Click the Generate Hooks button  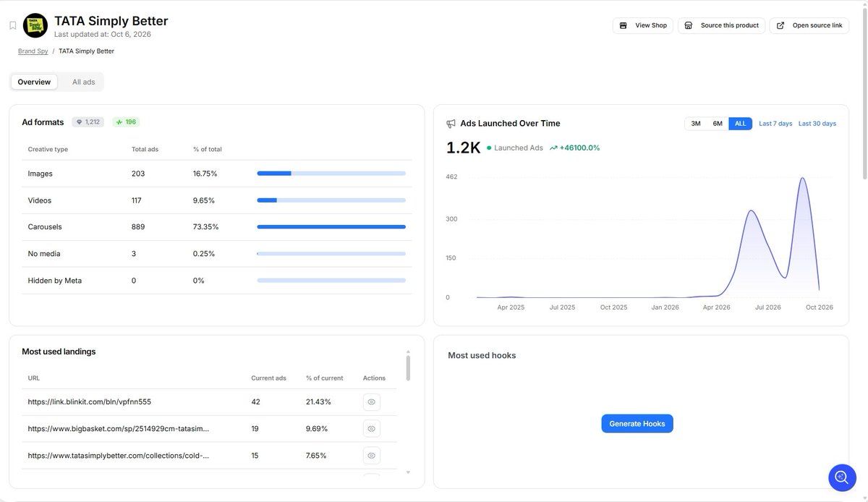coord(637,424)
